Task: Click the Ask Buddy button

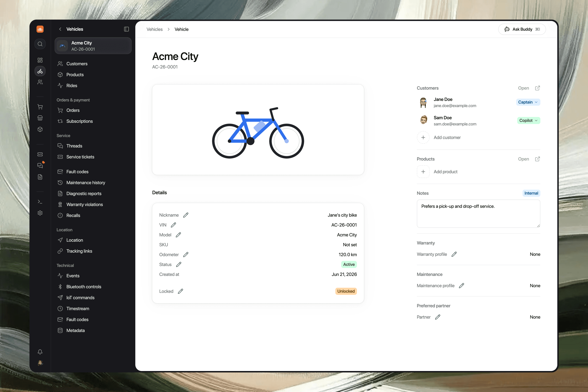Action: (522, 29)
